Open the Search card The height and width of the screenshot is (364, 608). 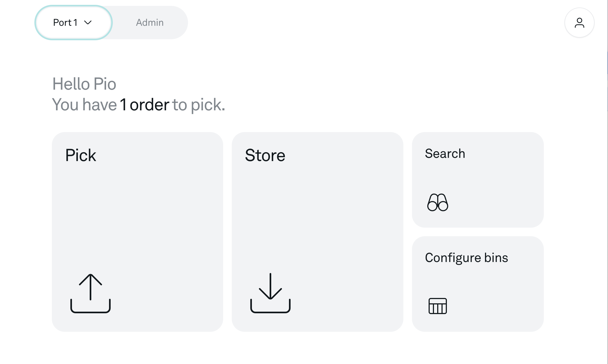tap(478, 180)
